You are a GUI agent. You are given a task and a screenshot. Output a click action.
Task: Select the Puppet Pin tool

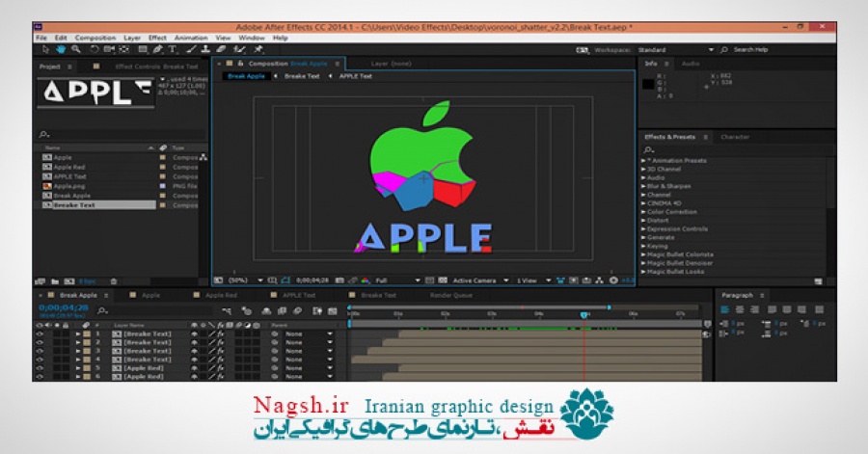point(258,50)
